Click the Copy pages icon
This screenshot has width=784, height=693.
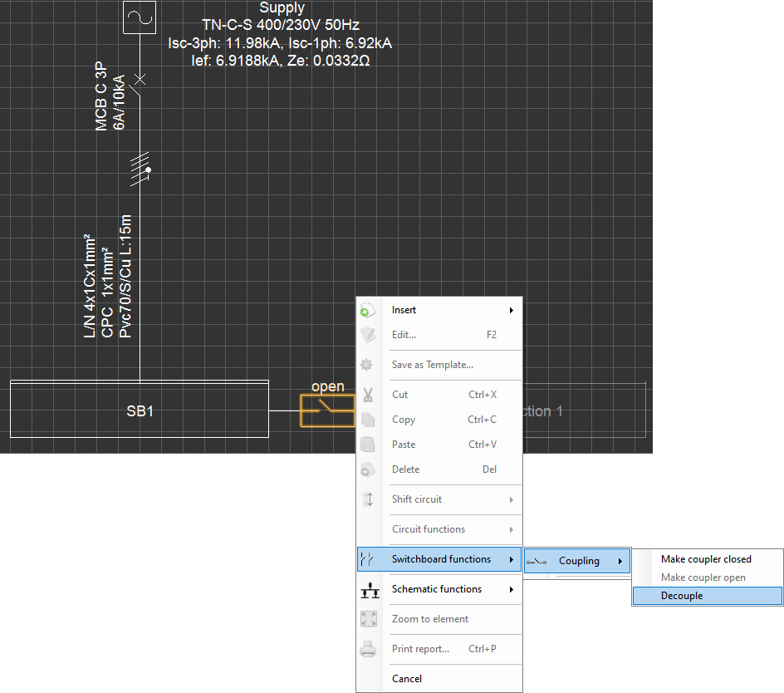pyautogui.click(x=368, y=420)
